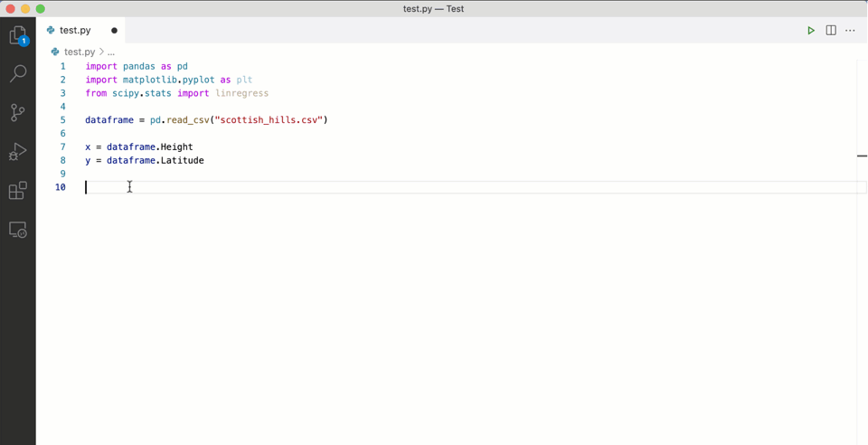Open the More Actions ellipsis menu
This screenshot has width=868, height=445.
850,31
